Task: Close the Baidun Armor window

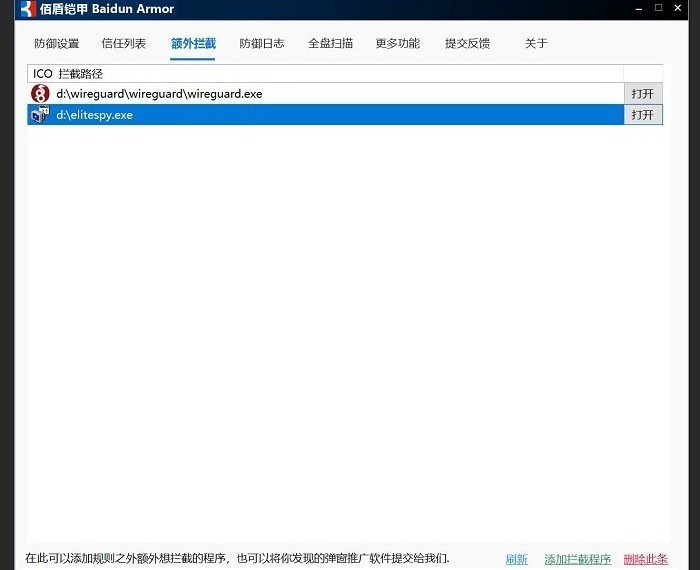Action: pyautogui.click(x=682, y=8)
